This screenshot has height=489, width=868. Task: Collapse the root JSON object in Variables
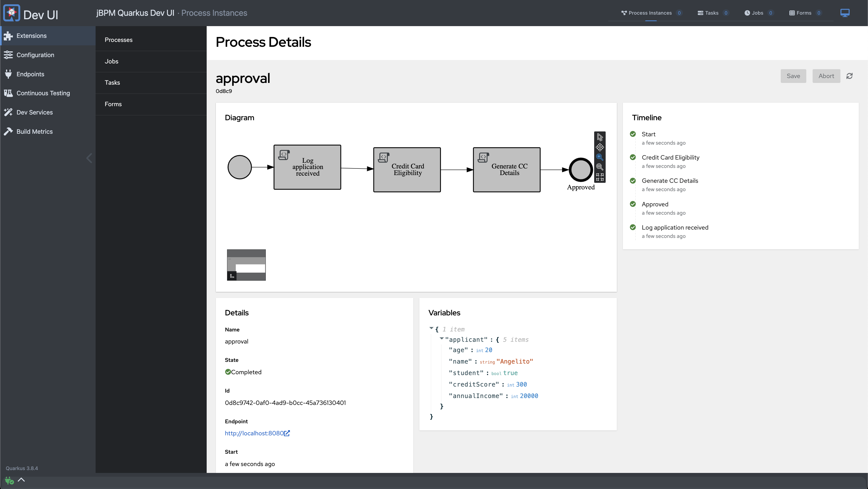click(x=431, y=328)
